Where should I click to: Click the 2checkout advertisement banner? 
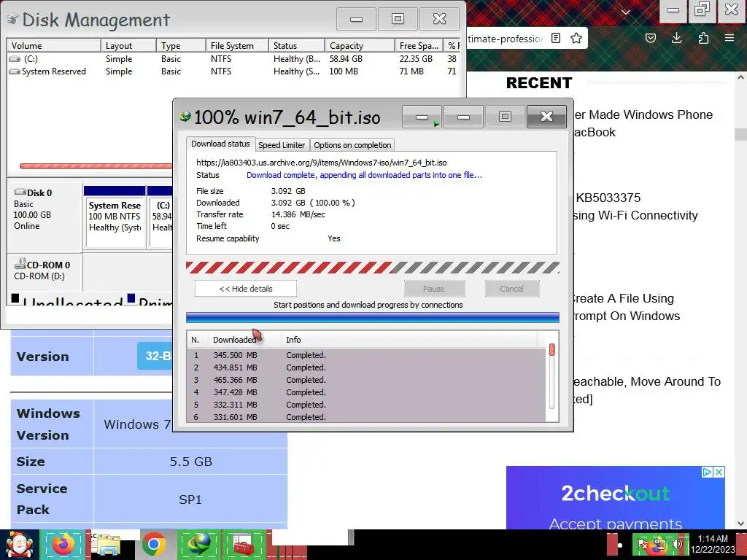tap(616, 497)
